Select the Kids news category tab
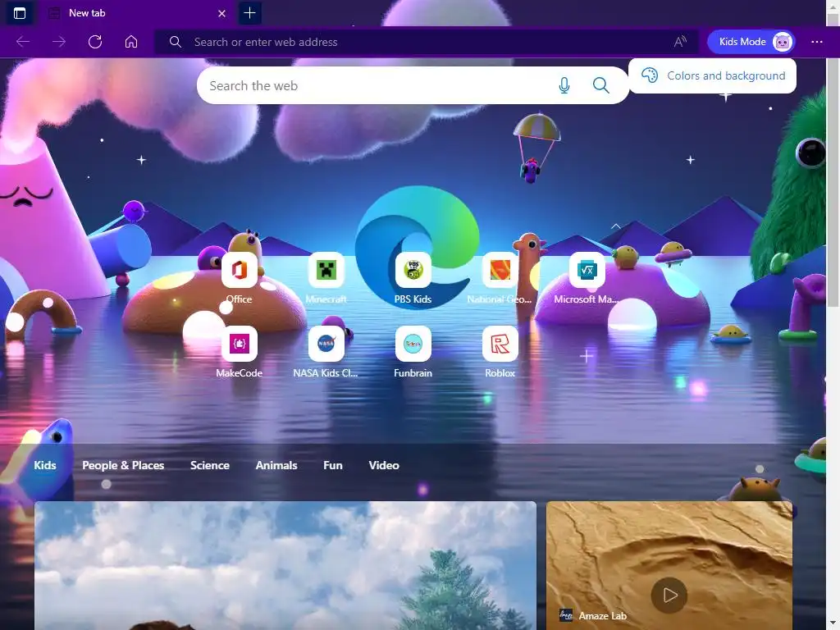The width and height of the screenshot is (840, 630). 45,465
